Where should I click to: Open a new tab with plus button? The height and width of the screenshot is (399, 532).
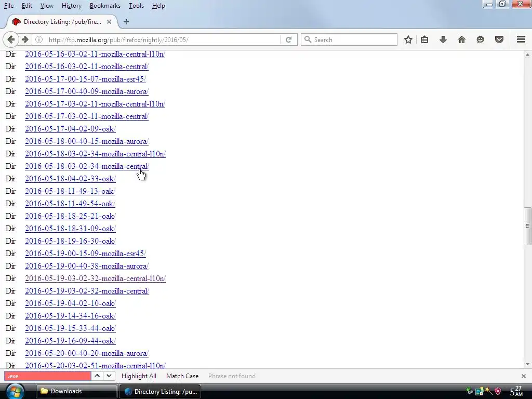pyautogui.click(x=126, y=22)
